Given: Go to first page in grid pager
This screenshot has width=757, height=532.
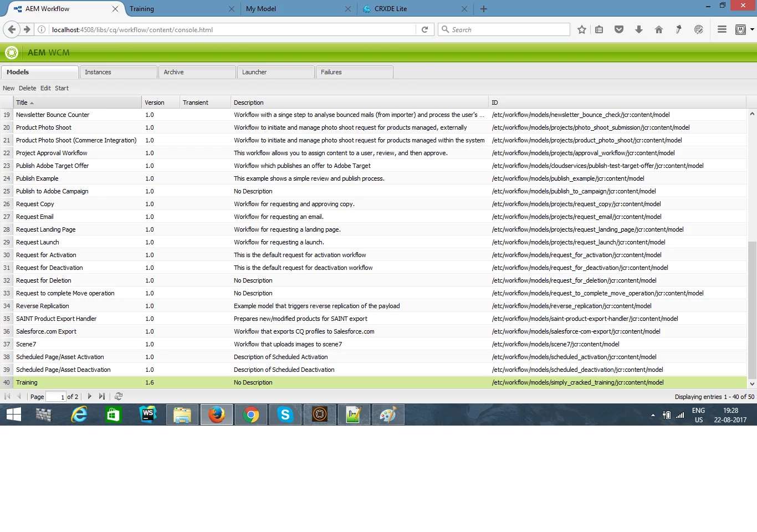Looking at the screenshot, I should (x=7, y=396).
